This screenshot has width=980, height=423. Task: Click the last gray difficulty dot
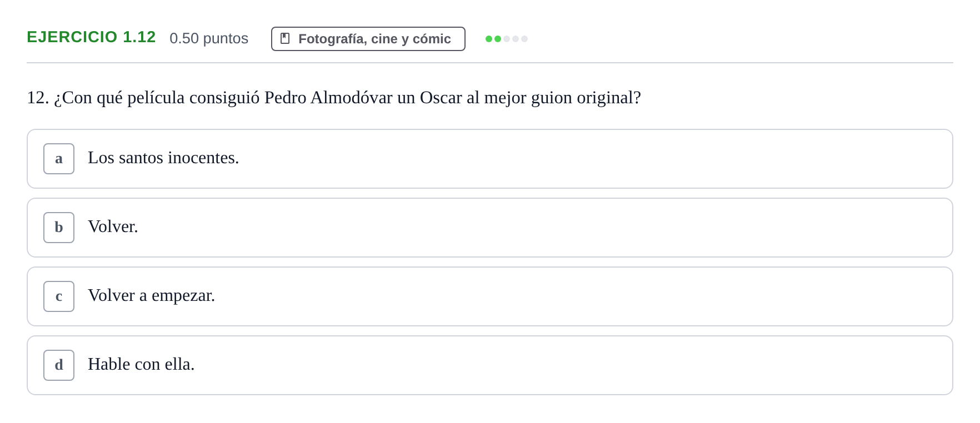click(x=524, y=39)
